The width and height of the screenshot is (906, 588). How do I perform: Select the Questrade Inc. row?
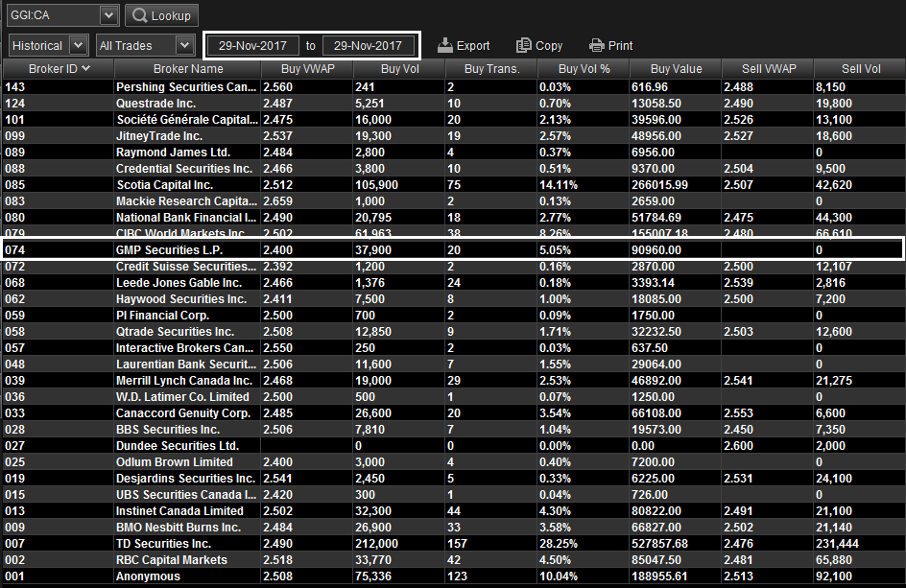[453, 104]
